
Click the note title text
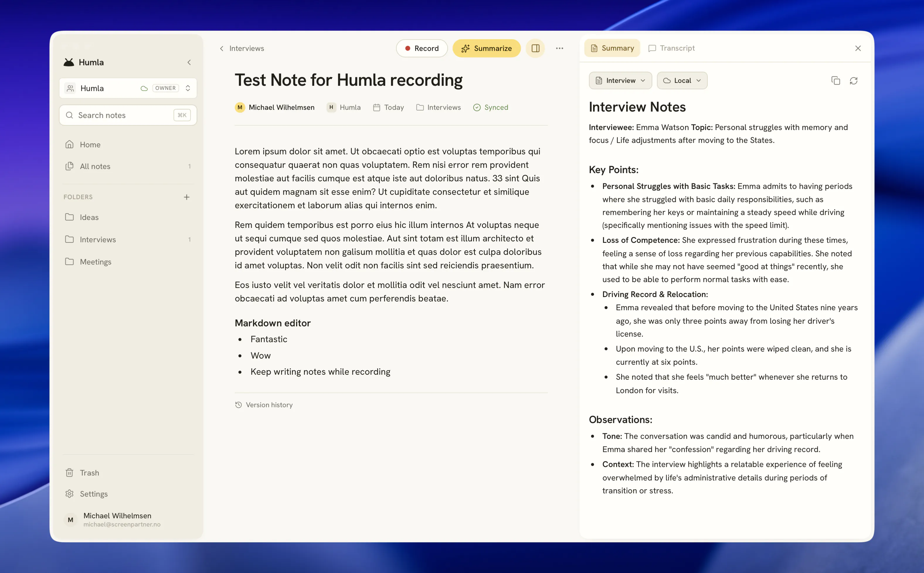pos(349,80)
